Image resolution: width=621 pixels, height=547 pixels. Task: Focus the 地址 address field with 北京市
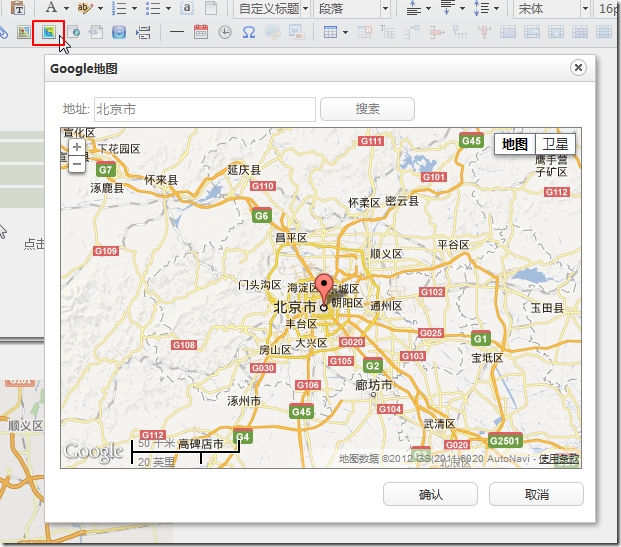[x=205, y=109]
